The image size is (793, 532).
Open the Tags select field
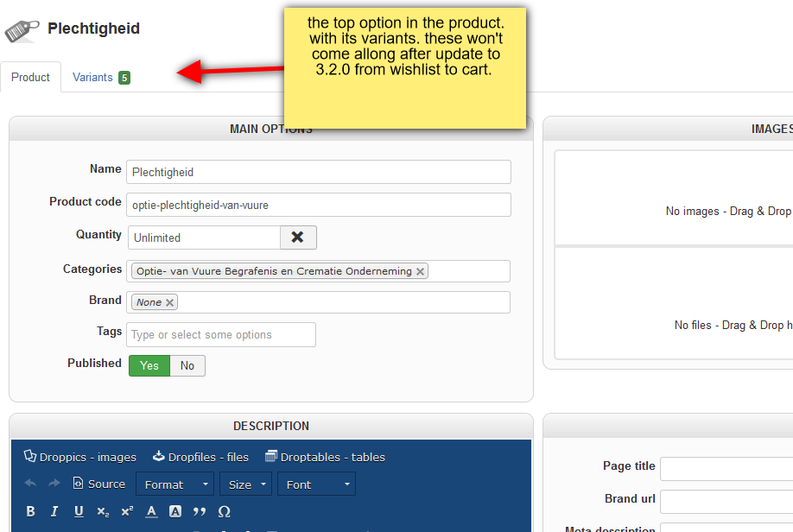(x=221, y=335)
